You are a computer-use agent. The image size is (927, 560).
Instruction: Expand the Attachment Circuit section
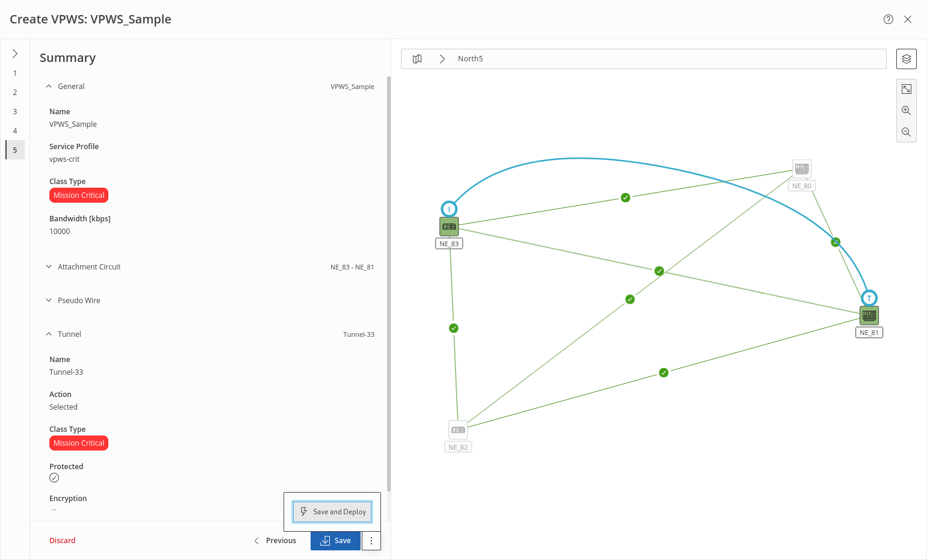pos(49,267)
